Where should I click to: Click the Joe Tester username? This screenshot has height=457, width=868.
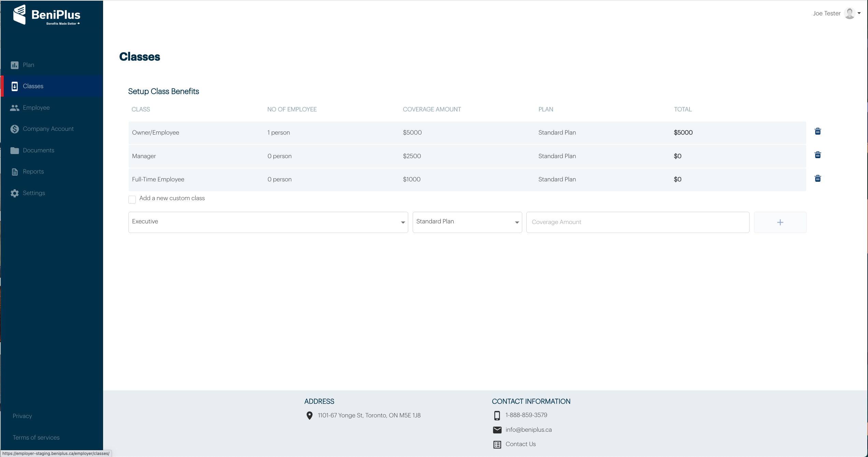point(826,13)
